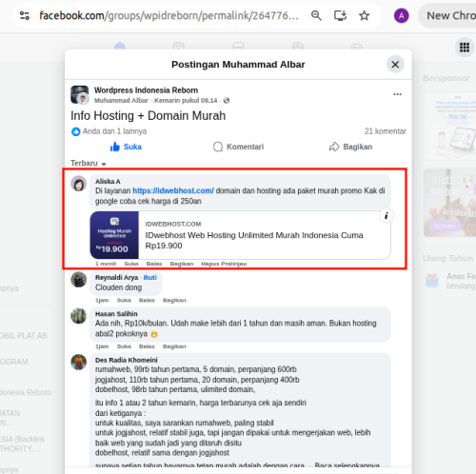Expand the Terbaru comment sort dropdown
The image size is (476, 474).
[x=89, y=164]
